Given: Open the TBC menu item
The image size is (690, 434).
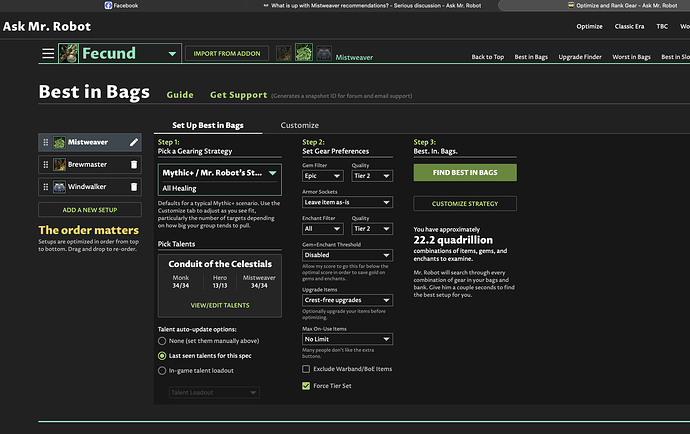Looking at the screenshot, I should 662,26.
